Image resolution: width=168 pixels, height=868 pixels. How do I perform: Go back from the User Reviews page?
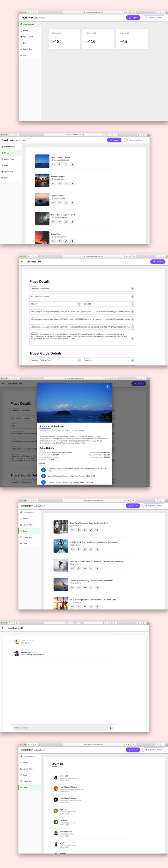click(x=3, y=628)
